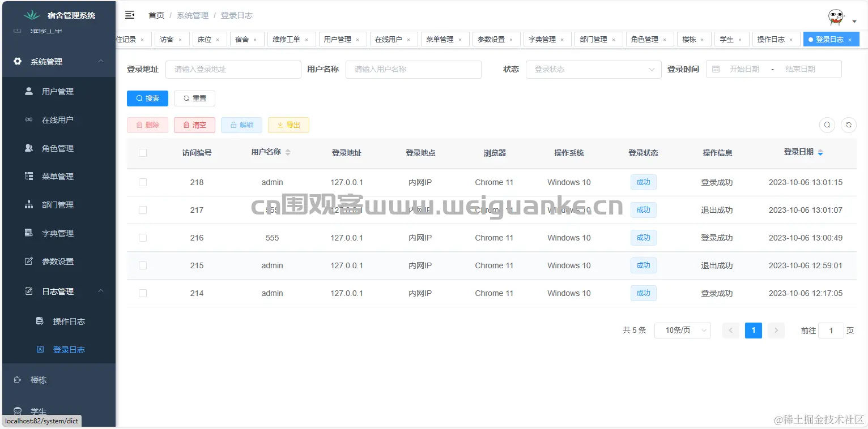This screenshot has height=429, width=868.
Task: Click the 字典管理 icon in the sidebar
Action: (x=29, y=233)
